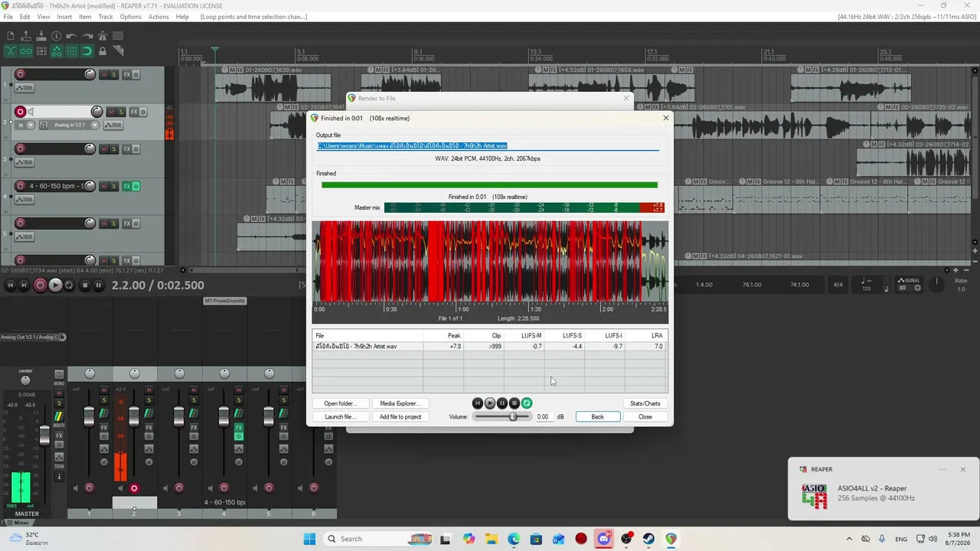Click 'Open folder...' in render dialog
This screenshot has height=551, width=980.
click(x=340, y=403)
